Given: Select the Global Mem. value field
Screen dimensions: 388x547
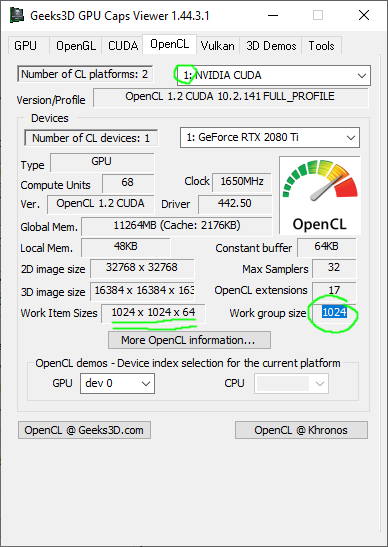Looking at the screenshot, I should [x=177, y=226].
